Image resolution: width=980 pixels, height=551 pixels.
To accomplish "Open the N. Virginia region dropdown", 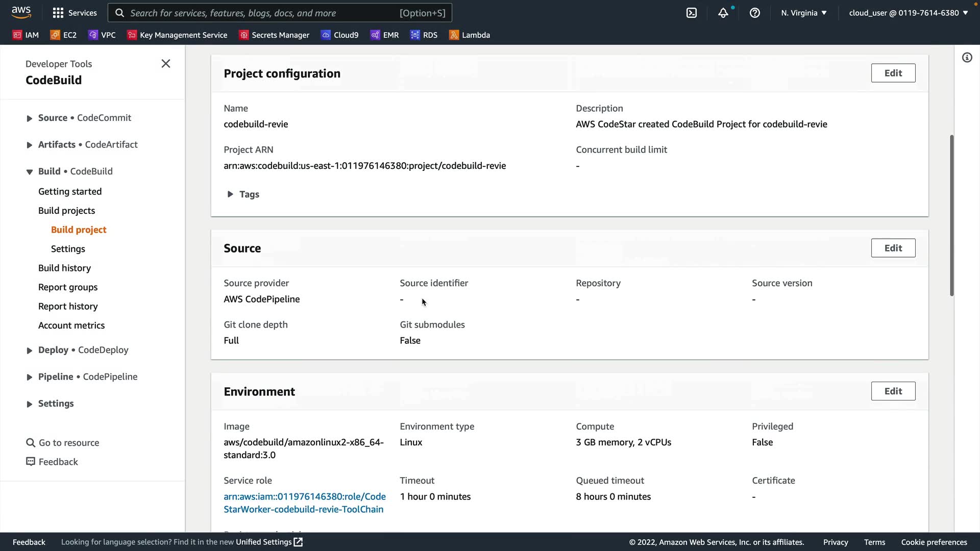I will [803, 13].
